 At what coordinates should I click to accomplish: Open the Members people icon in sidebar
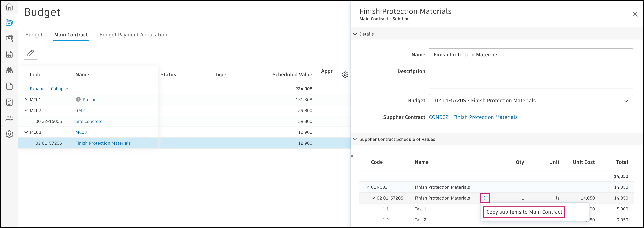coord(9,118)
